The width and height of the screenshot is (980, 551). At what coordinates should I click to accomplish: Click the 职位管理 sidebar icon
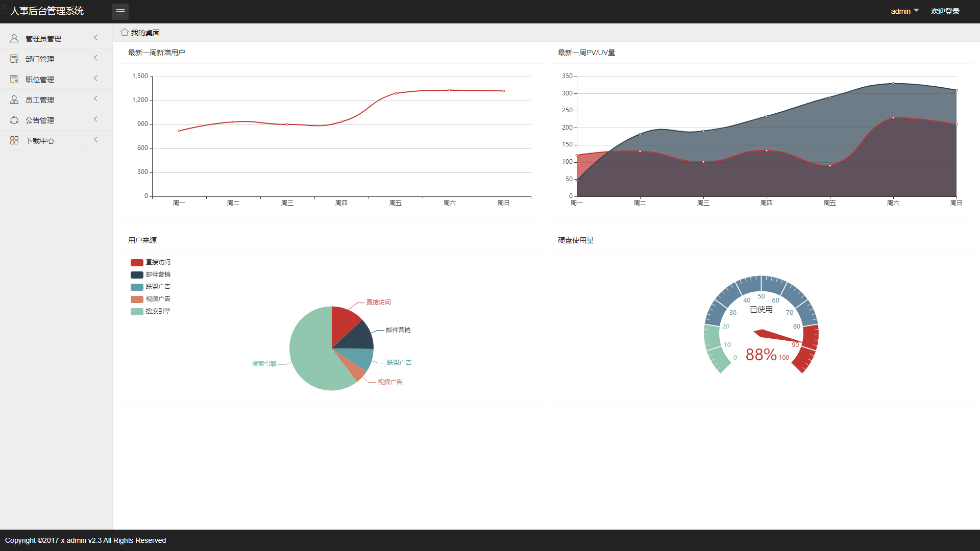click(14, 79)
